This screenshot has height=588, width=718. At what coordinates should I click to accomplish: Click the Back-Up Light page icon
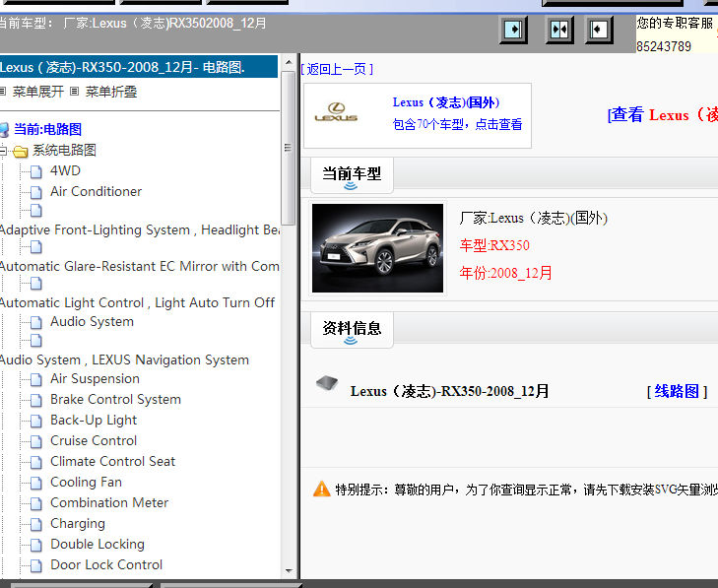[36, 421]
